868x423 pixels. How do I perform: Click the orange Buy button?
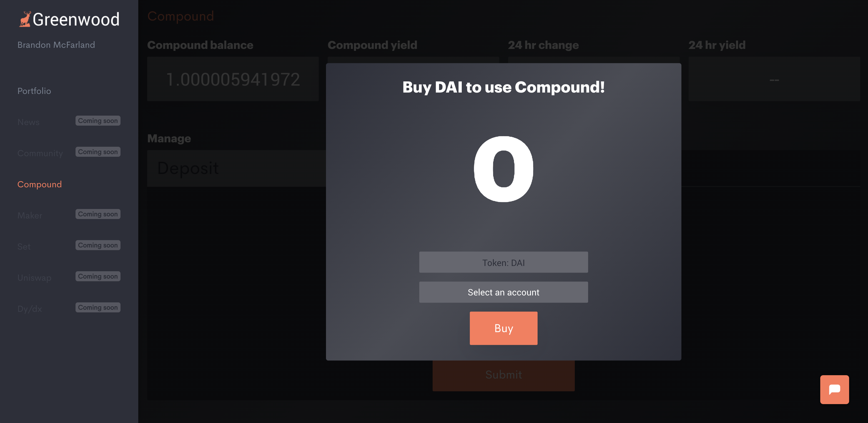503,328
